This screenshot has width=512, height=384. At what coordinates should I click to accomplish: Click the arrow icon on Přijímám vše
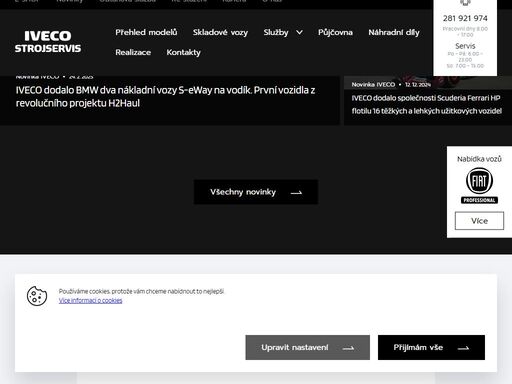[463, 348]
